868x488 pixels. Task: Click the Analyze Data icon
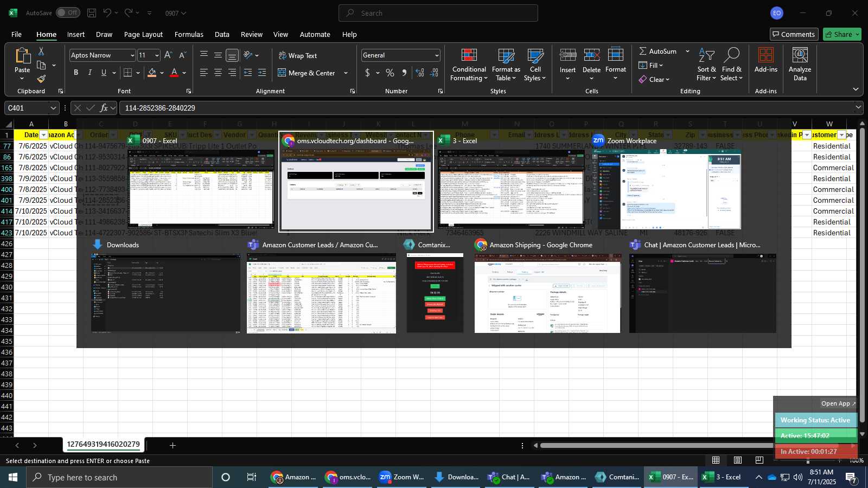pos(800,64)
